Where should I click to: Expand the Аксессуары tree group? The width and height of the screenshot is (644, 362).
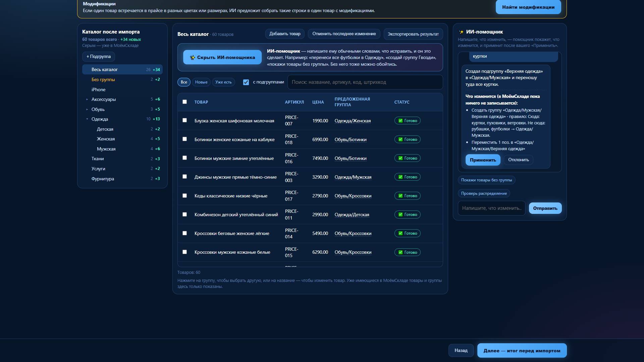click(x=87, y=100)
